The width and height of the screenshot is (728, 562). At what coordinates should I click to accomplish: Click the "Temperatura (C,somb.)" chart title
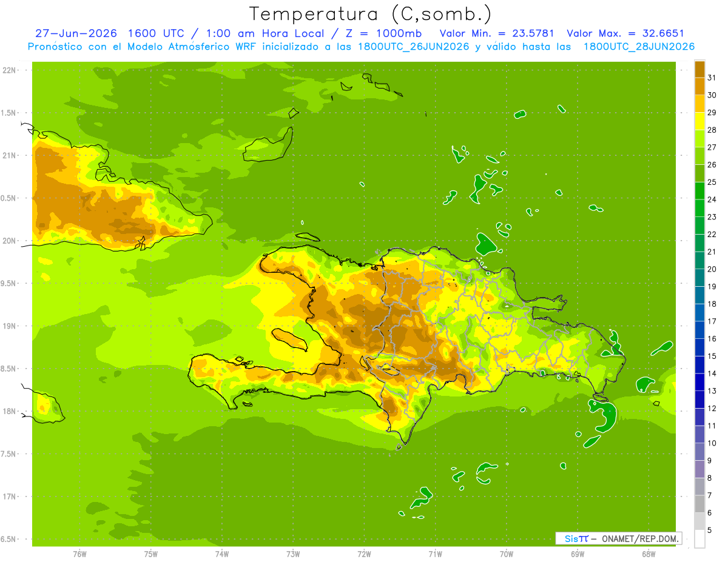(x=371, y=14)
